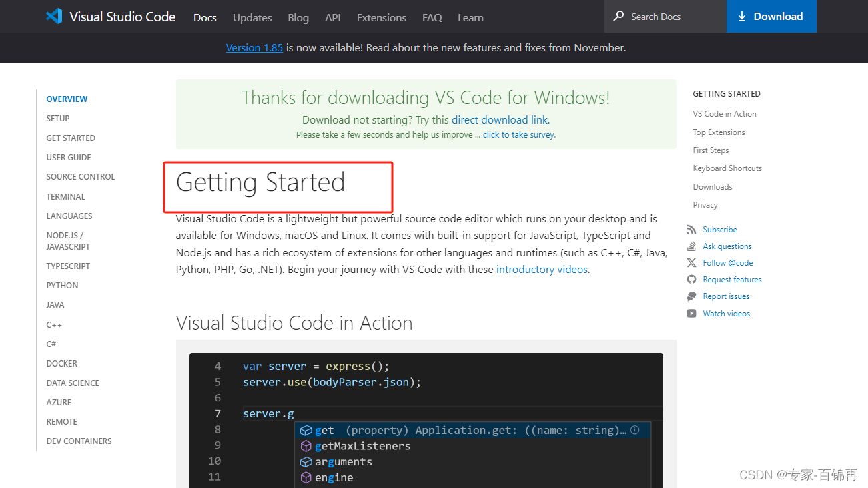
Task: Click the Visual Studio Code in Action heading
Action: [x=294, y=323]
